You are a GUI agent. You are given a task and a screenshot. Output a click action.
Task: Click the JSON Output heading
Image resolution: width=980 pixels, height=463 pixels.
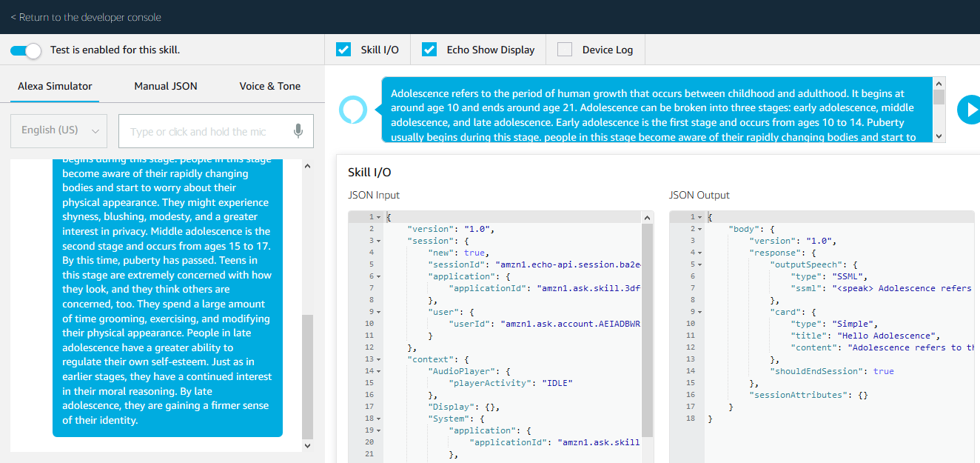tap(699, 195)
